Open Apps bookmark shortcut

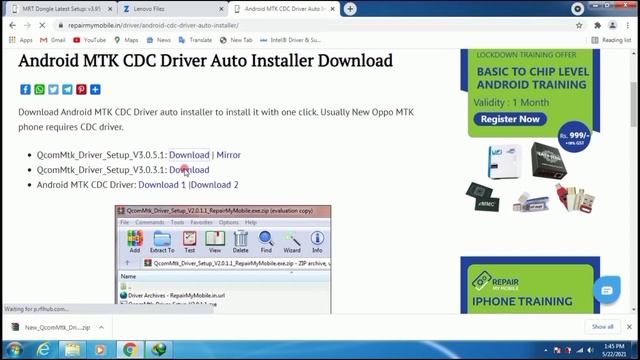pos(20,40)
